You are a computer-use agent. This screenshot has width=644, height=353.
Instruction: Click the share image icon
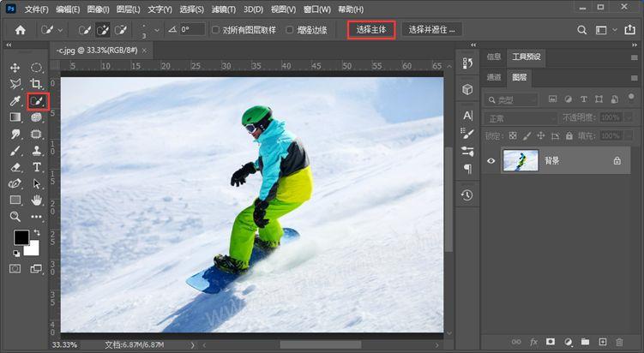click(629, 29)
